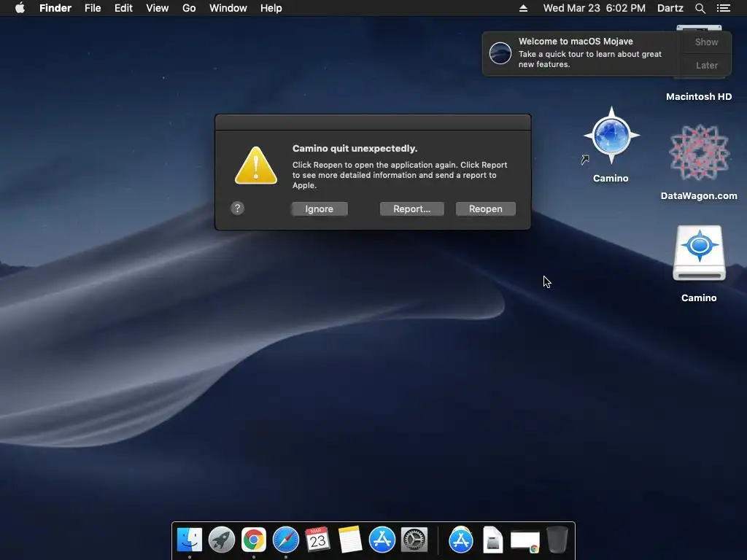
Task: Click the yellow warning triangle icon
Action: [x=256, y=166]
